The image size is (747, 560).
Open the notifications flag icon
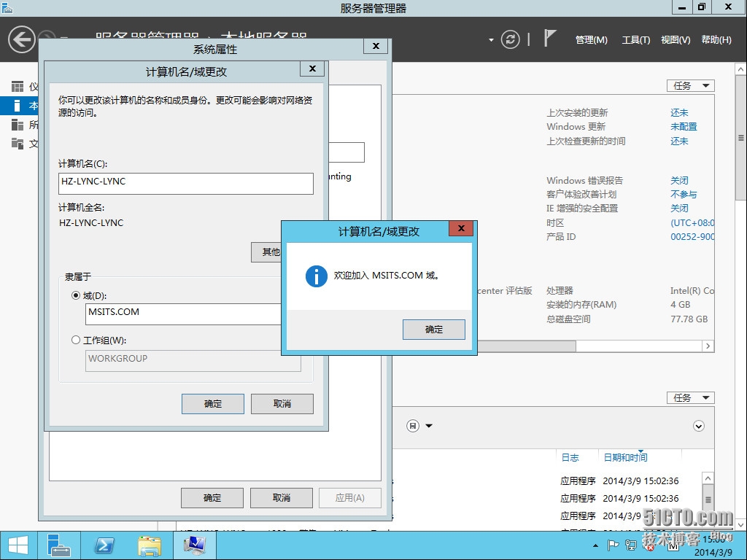pos(549,38)
